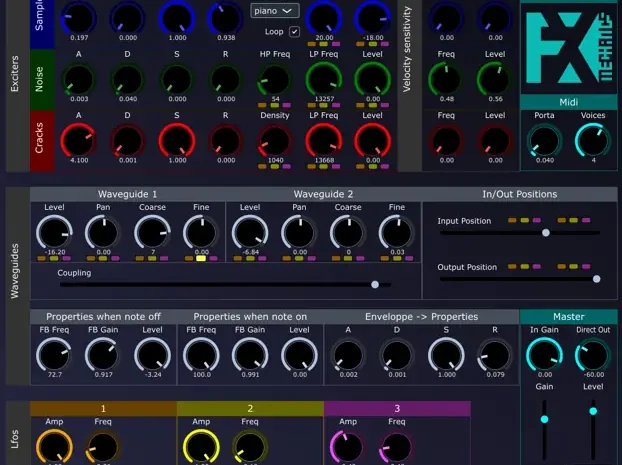Toggle yellow LFO 2 button under Noise LP Freq
The height and width of the screenshot is (465, 622).
click(x=324, y=106)
